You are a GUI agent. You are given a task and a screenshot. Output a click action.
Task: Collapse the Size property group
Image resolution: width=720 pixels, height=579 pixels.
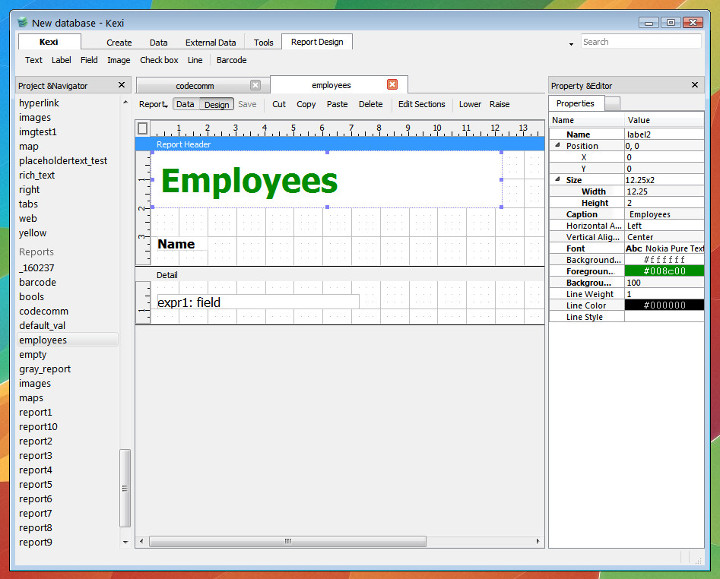558,180
